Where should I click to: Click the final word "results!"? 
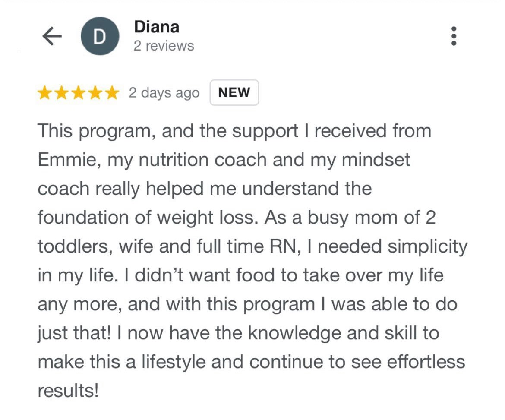pos(68,391)
